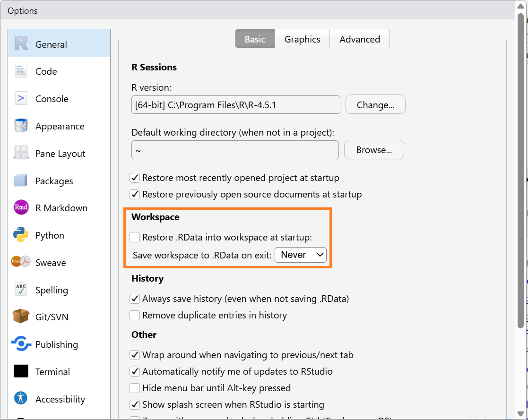Open Code settings document icon
The image size is (528, 420).
(x=21, y=71)
